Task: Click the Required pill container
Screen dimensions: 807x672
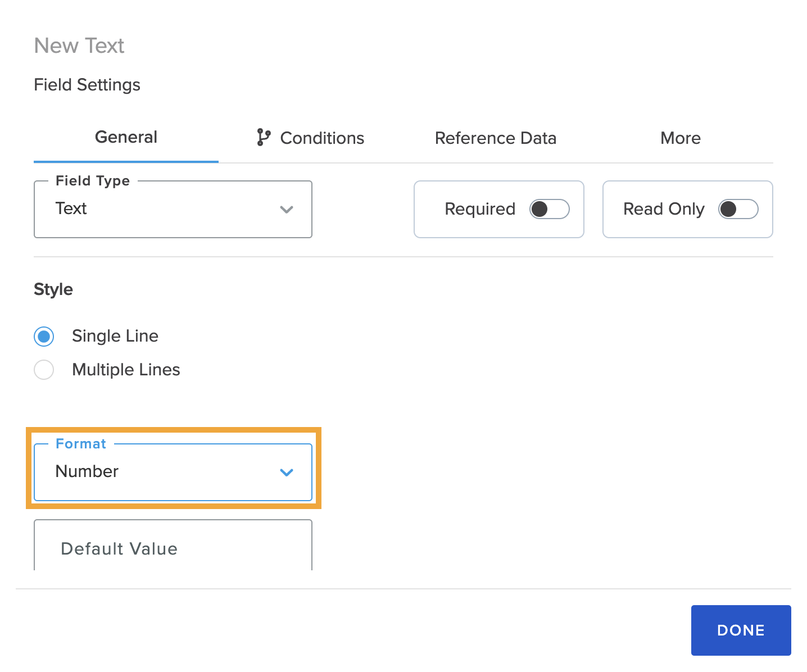Action: (498, 209)
